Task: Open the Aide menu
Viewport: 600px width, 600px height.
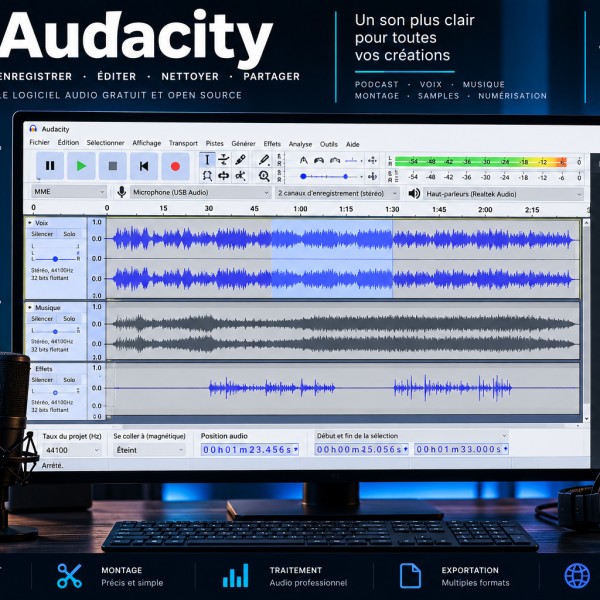Action: [x=353, y=144]
